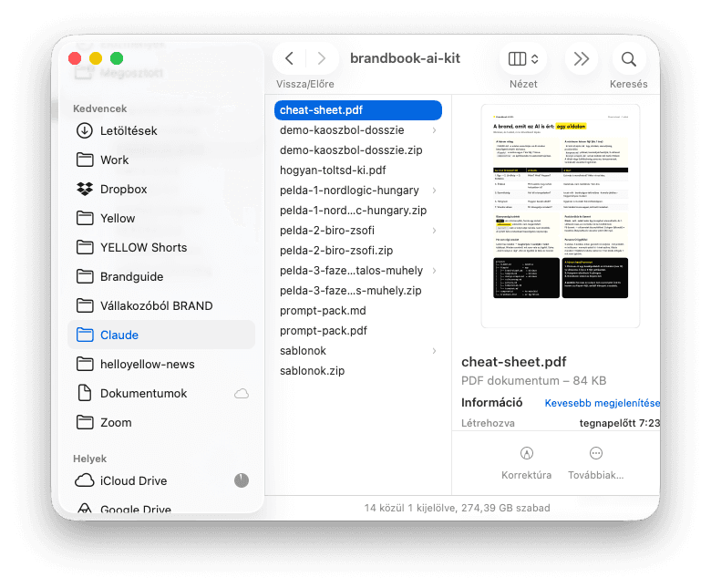Open iCloud Drive location
Image resolution: width=711 pixels, height=588 pixels.
161,480
